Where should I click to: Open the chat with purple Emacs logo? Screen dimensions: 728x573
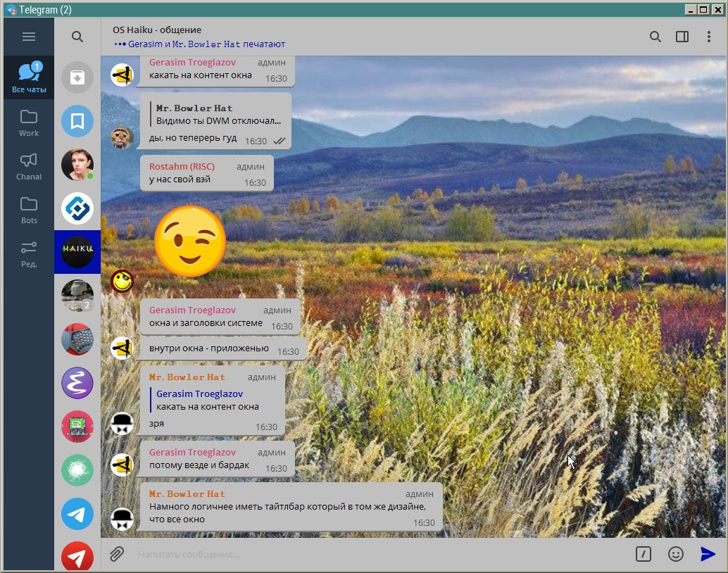[77, 383]
